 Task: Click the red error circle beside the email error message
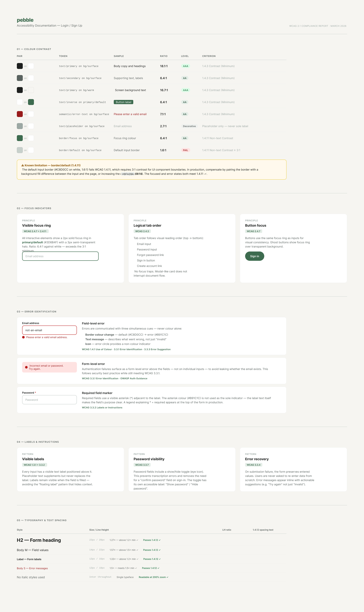(23, 337)
